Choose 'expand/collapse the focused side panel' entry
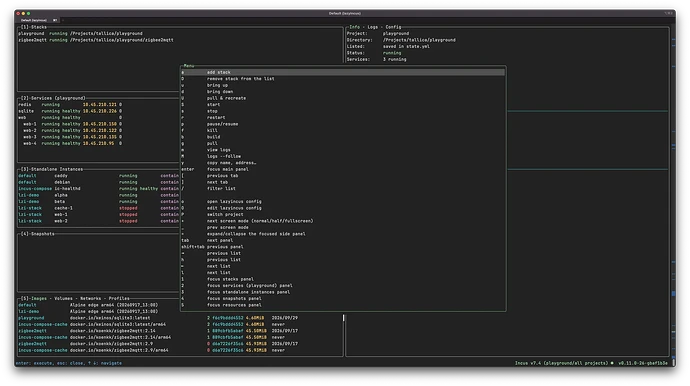Image resolution: width=690 pixels, height=386 pixels. point(343,234)
